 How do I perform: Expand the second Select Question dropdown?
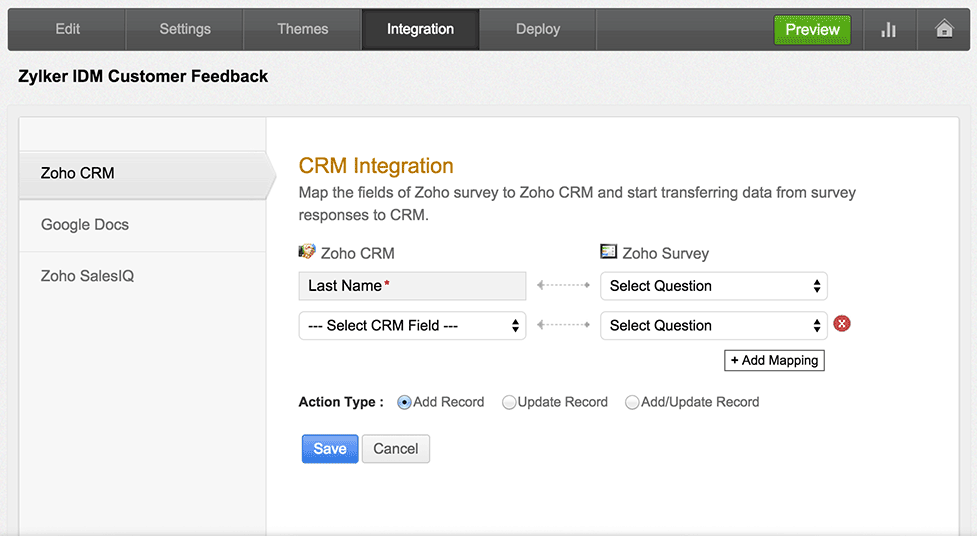[714, 325]
